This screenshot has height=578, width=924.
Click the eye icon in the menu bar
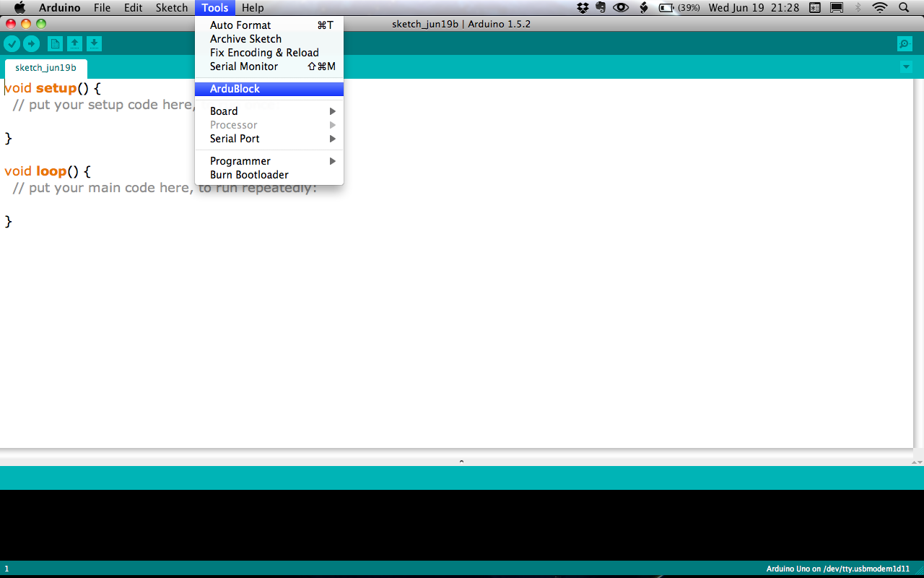[620, 8]
